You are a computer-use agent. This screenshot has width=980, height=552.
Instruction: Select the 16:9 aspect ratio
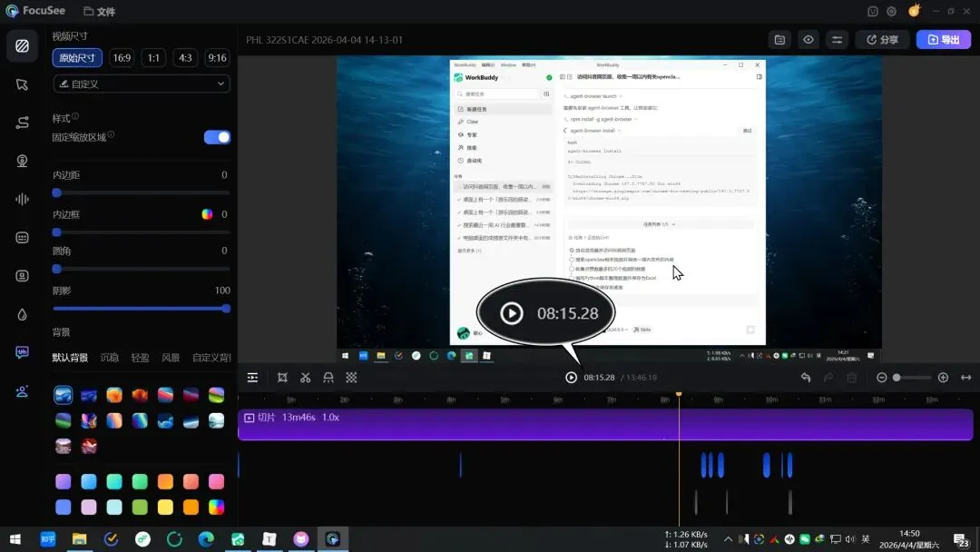[x=122, y=57]
